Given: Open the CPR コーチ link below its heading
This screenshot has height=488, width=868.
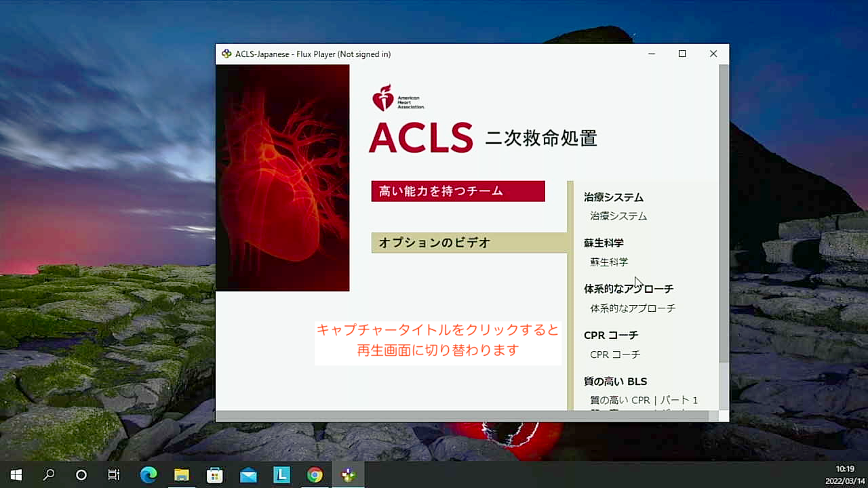Looking at the screenshot, I should [x=615, y=354].
